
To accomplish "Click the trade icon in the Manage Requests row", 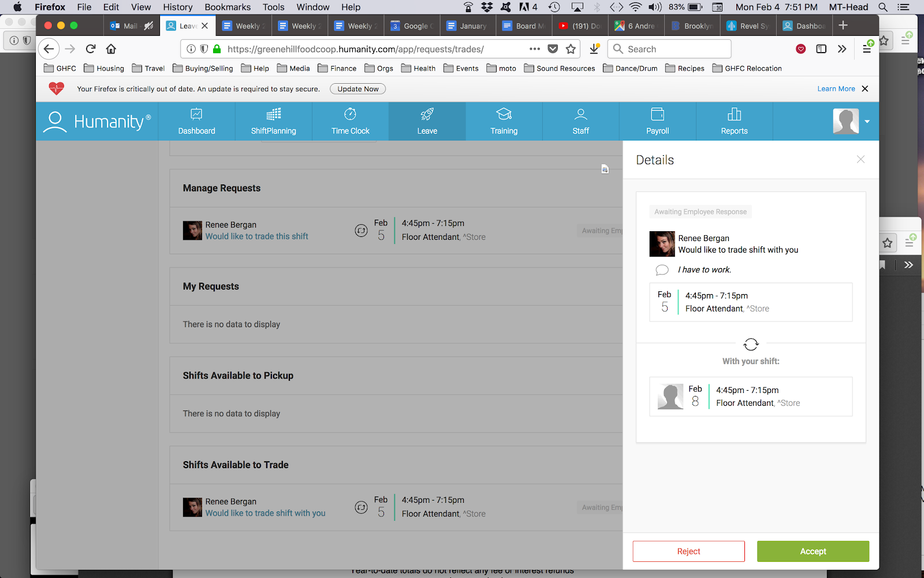I will (361, 231).
